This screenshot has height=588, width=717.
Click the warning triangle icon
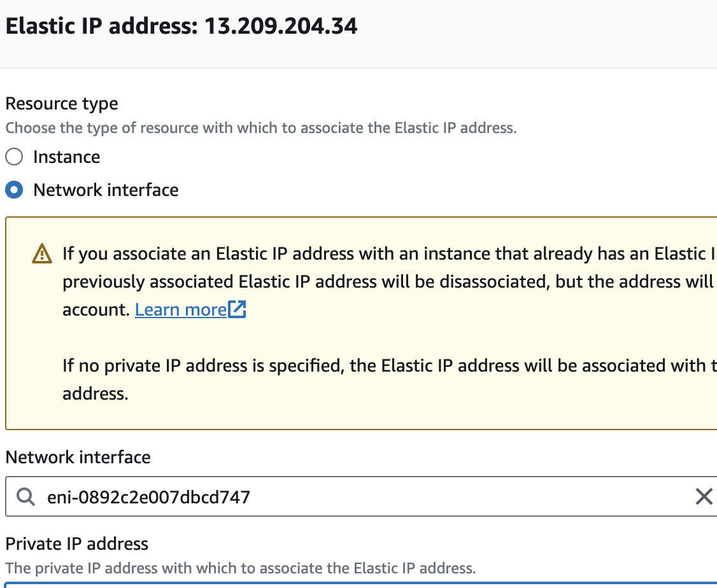[41, 254]
